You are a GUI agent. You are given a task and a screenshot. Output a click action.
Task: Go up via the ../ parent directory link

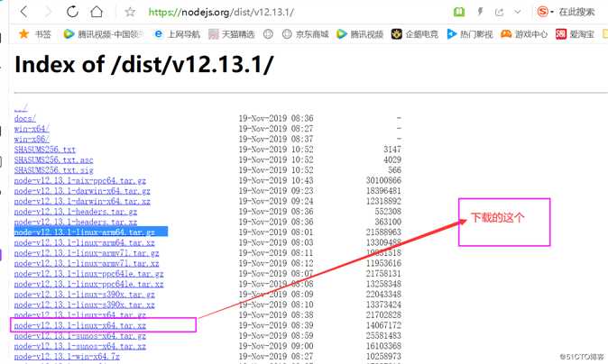pos(21,108)
